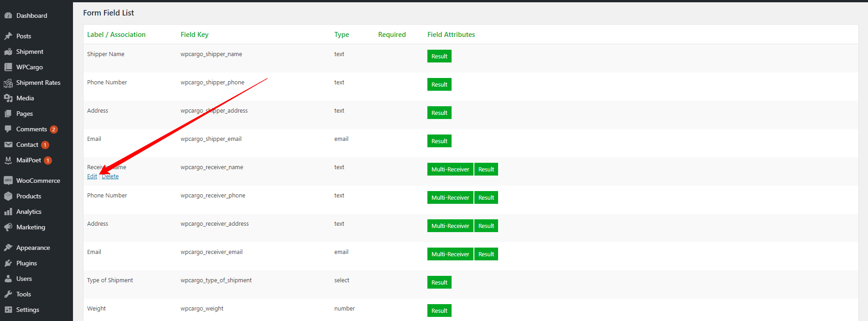Click the Tools wrench icon
This screenshot has width=868, height=321.
[8, 294]
